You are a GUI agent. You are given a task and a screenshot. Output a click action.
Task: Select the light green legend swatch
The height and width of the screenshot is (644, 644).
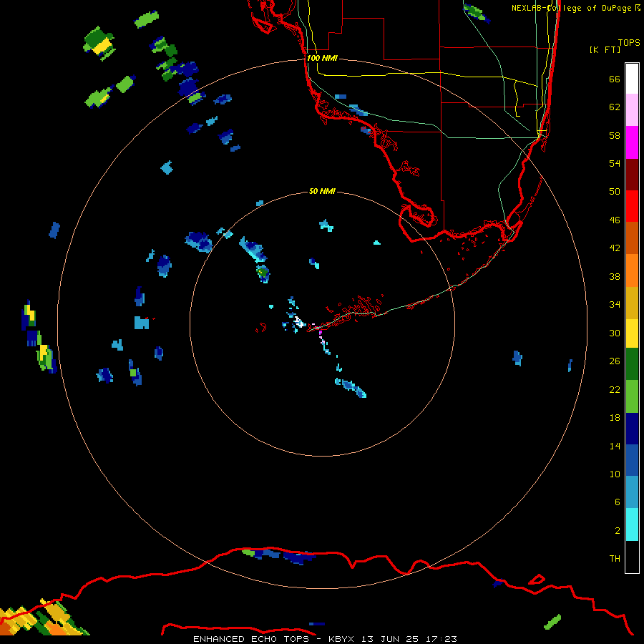tap(632, 396)
